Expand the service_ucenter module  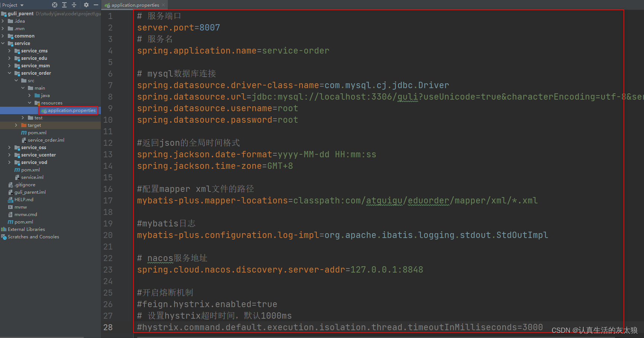10,155
